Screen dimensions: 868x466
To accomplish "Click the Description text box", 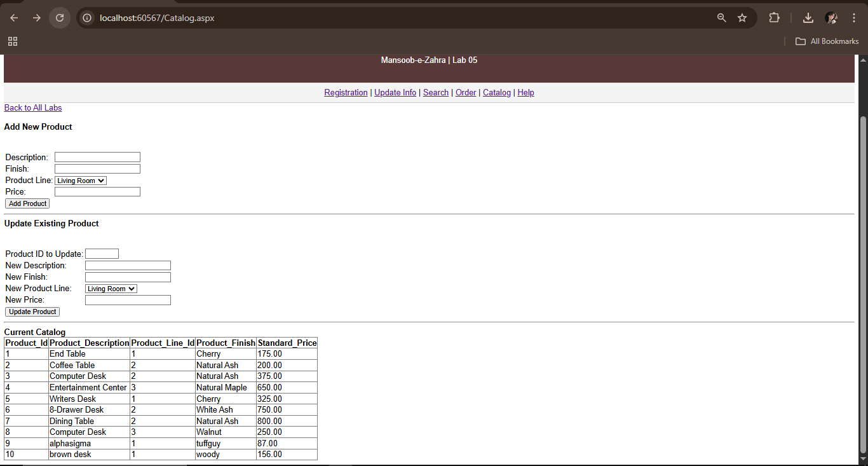I will (97, 157).
